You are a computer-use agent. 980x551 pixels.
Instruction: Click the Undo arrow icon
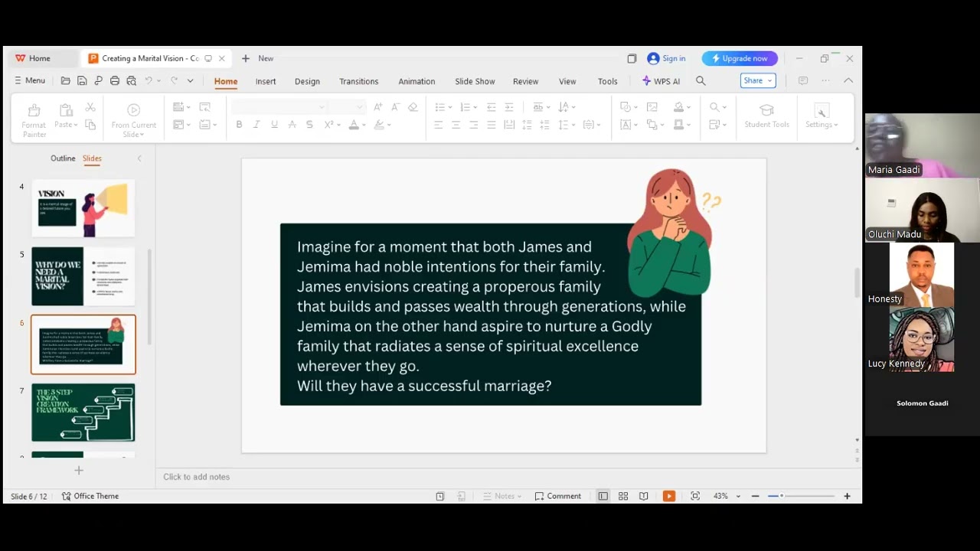(x=149, y=80)
